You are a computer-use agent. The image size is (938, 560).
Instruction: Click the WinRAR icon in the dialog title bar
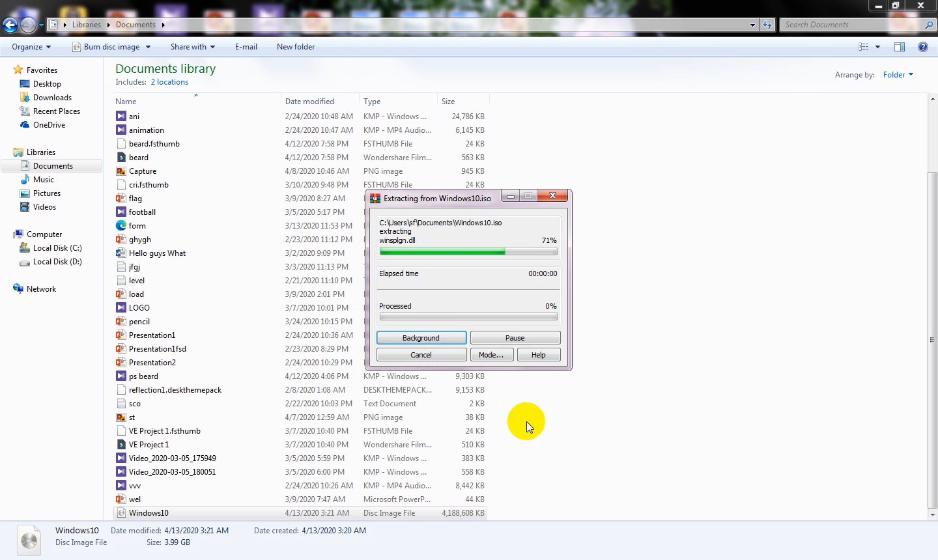(x=375, y=198)
